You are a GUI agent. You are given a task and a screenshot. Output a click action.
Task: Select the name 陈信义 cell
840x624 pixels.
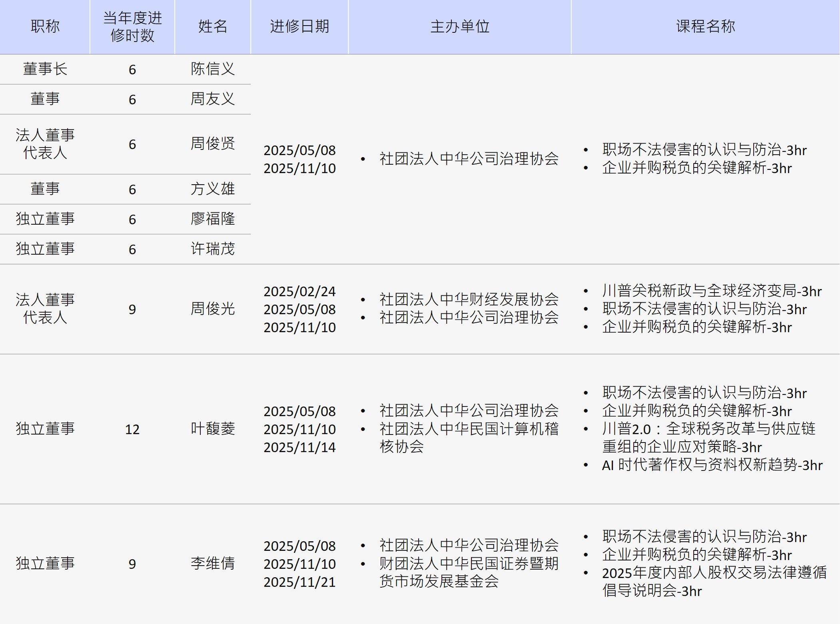click(x=213, y=69)
